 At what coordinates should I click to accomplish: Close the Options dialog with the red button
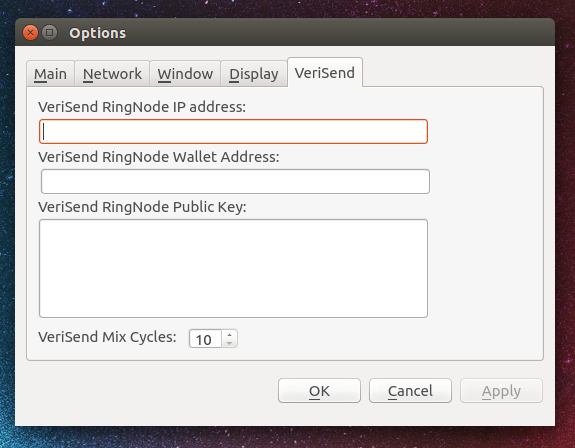[30, 33]
